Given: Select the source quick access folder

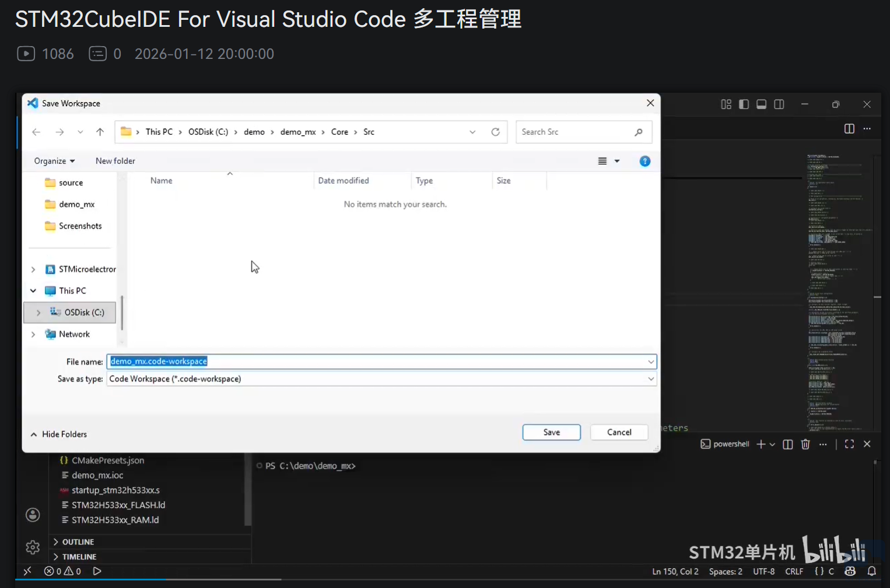Looking at the screenshot, I should (x=64, y=183).
